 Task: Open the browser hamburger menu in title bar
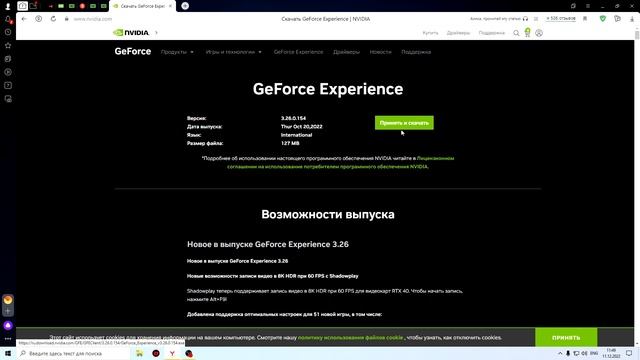(588, 6)
